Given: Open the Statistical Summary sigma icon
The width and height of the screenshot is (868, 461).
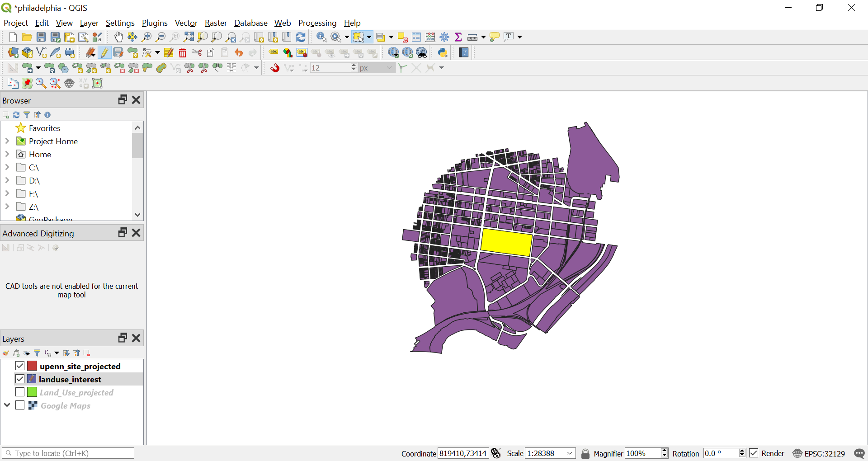Looking at the screenshot, I should 458,37.
